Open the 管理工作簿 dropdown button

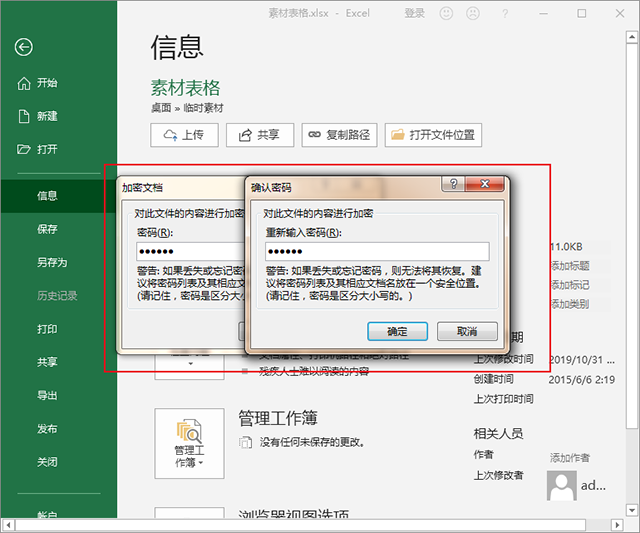tap(189, 443)
